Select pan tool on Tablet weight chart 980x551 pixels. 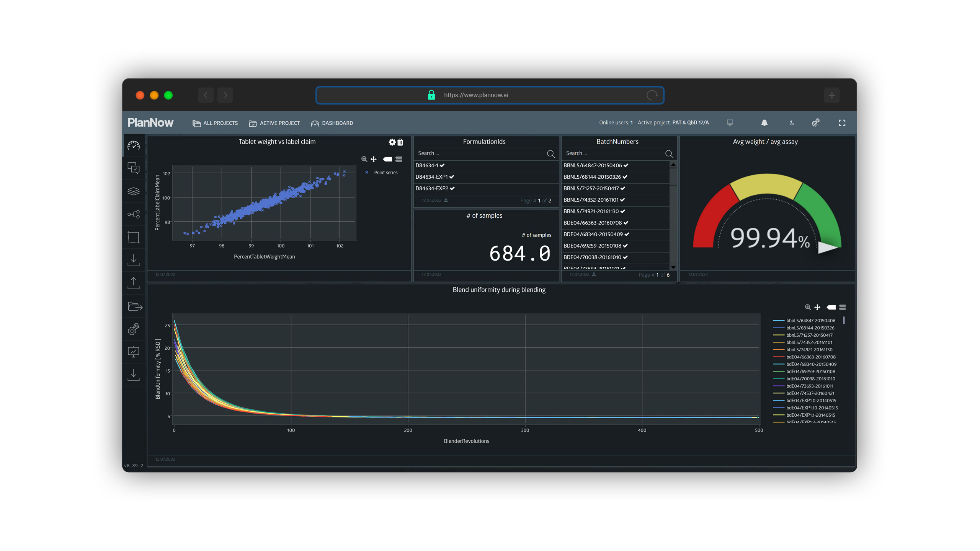click(373, 159)
